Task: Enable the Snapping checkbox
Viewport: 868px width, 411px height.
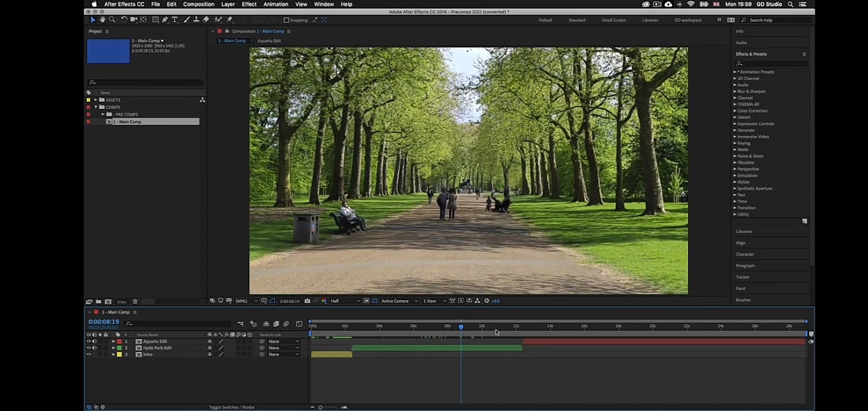Action: [x=286, y=20]
